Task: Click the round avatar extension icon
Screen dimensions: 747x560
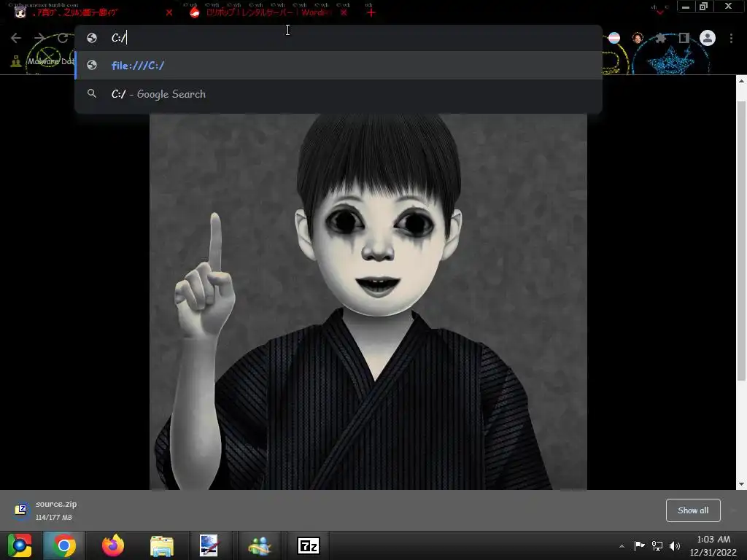Action: 638,38
